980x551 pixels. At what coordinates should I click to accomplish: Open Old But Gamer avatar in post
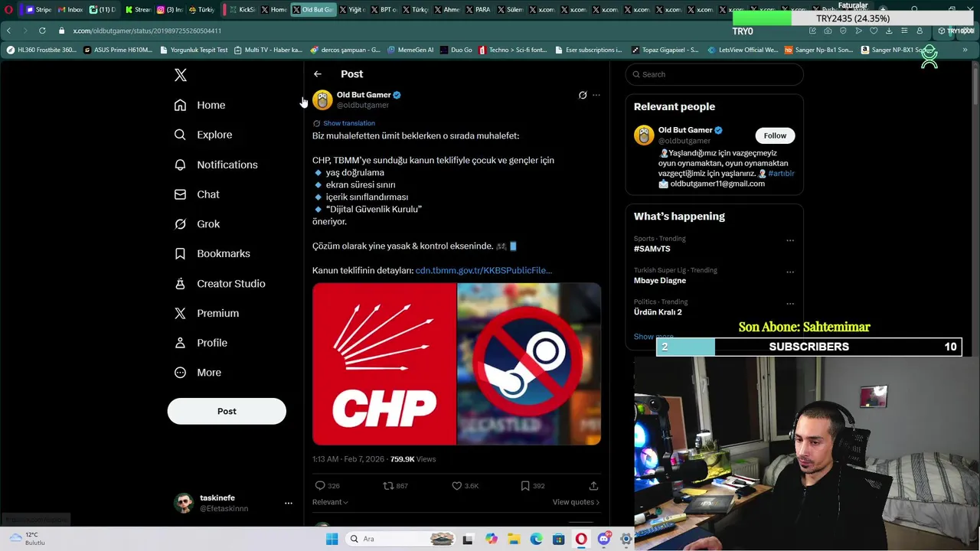tap(322, 99)
